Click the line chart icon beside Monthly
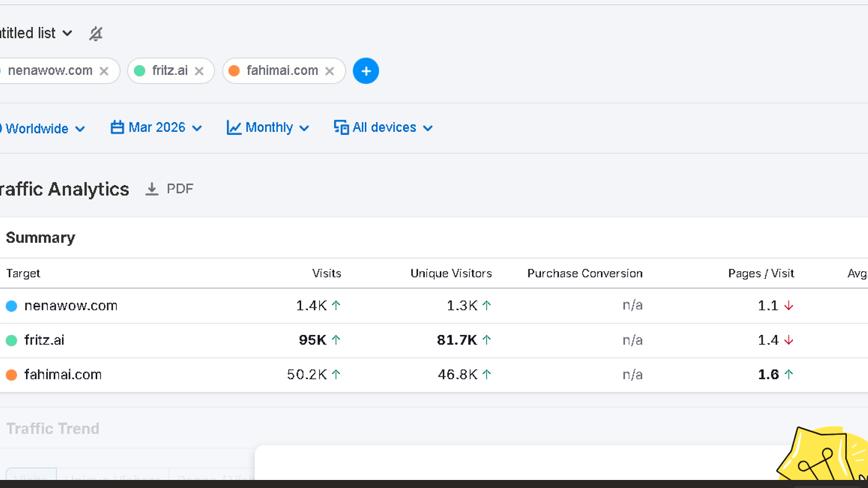 click(234, 127)
